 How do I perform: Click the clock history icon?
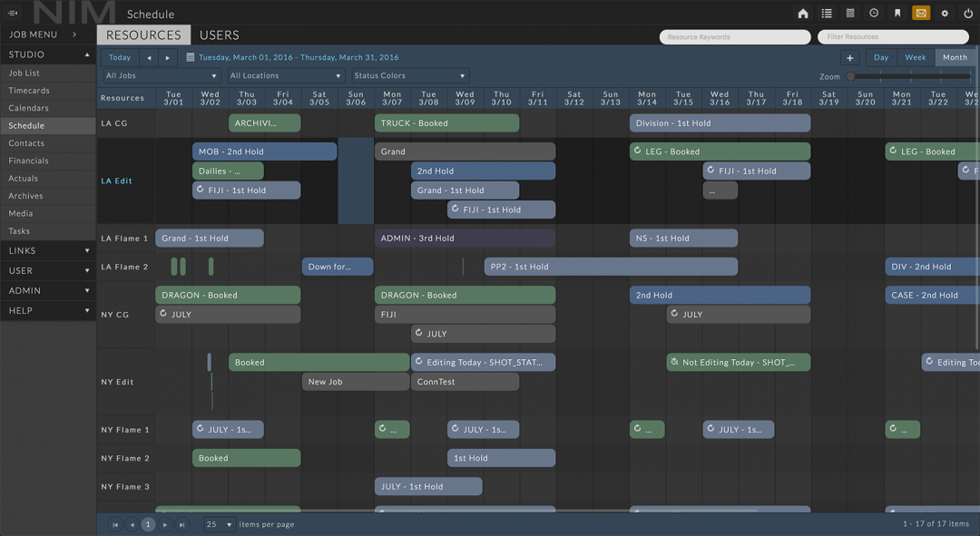click(872, 13)
